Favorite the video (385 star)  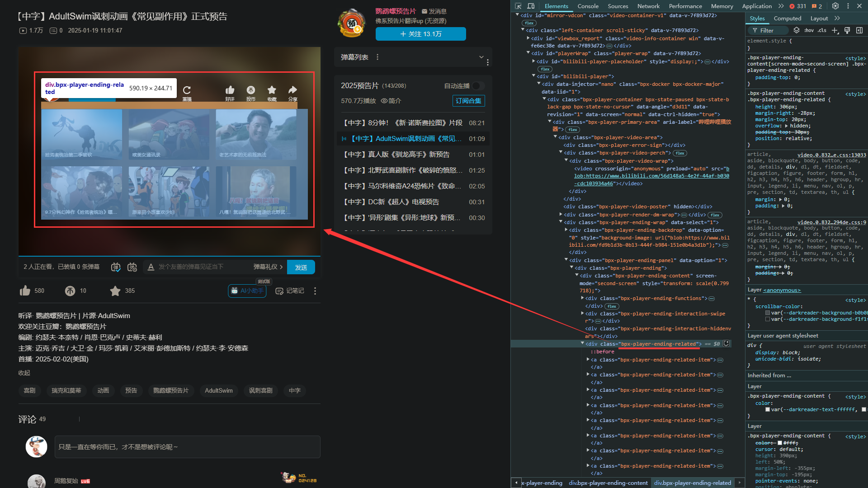pyautogui.click(x=122, y=291)
